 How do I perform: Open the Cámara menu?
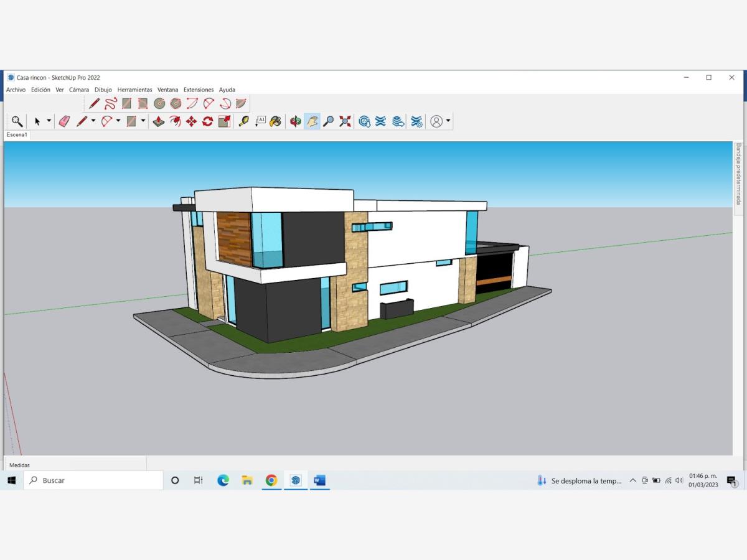79,90
